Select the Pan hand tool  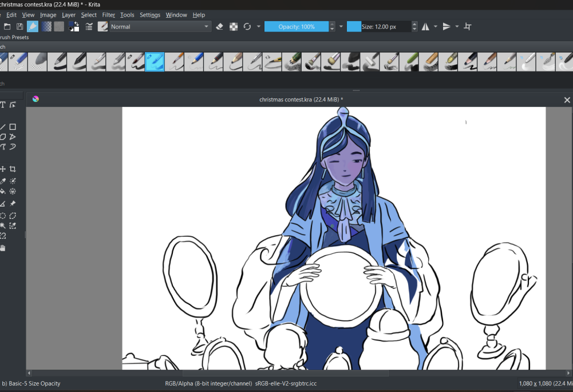coord(3,248)
